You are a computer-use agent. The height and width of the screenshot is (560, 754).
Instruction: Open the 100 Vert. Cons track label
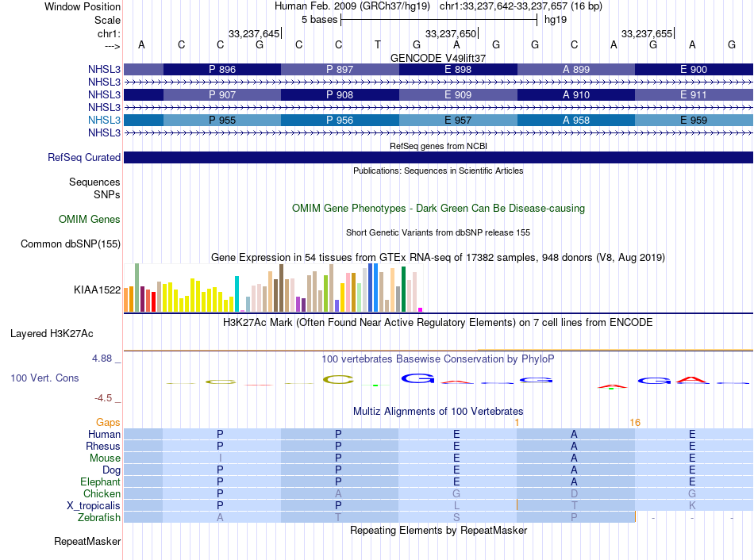coord(44,378)
